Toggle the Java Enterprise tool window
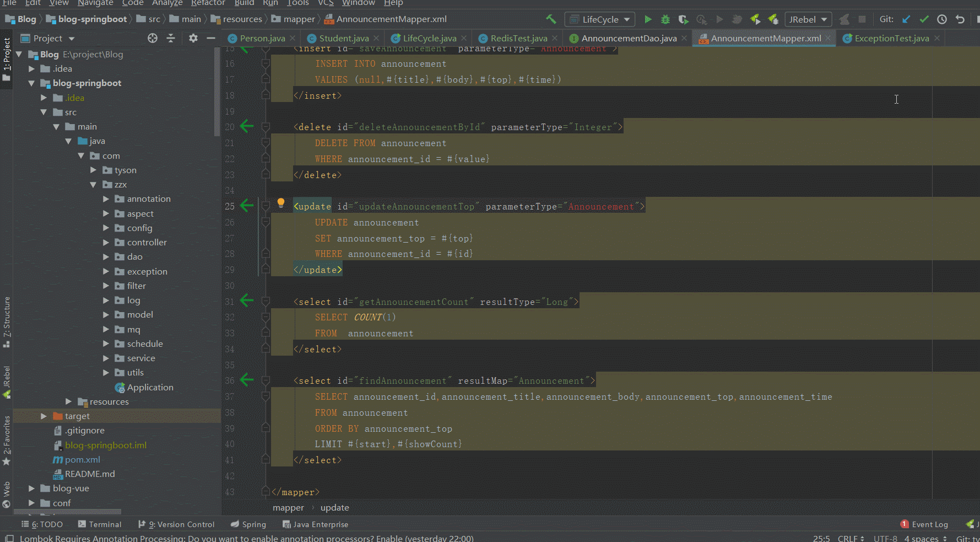Screen dimensions: 980x542 coord(315,524)
